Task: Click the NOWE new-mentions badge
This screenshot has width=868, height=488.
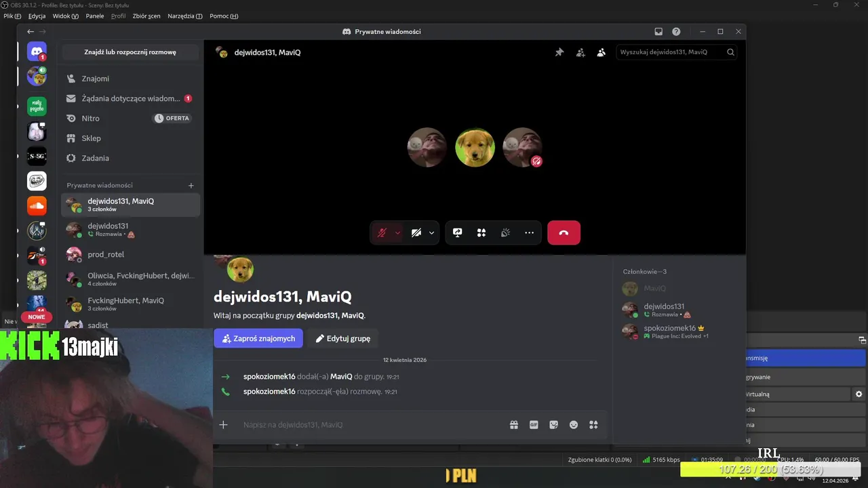Action: (37, 317)
